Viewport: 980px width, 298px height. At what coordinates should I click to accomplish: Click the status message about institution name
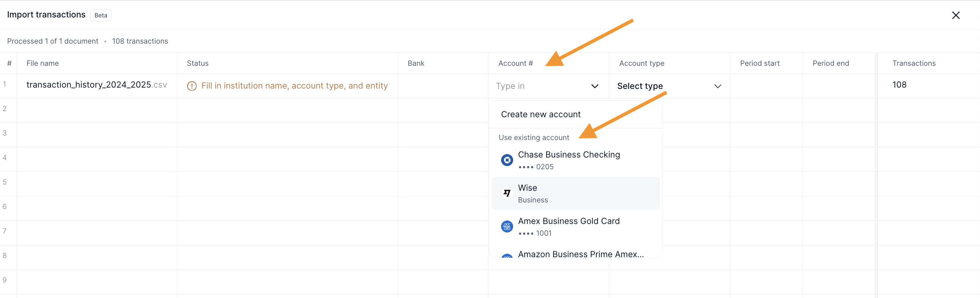pos(295,86)
